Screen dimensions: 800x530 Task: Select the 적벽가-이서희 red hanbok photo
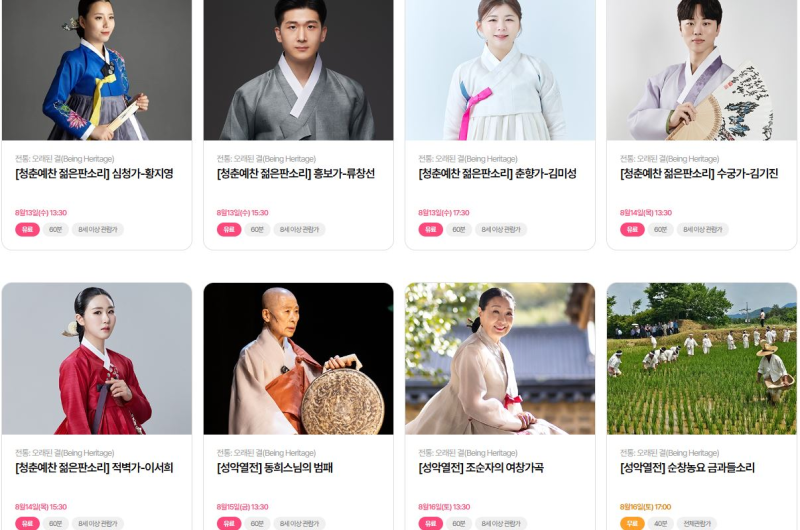(97, 359)
